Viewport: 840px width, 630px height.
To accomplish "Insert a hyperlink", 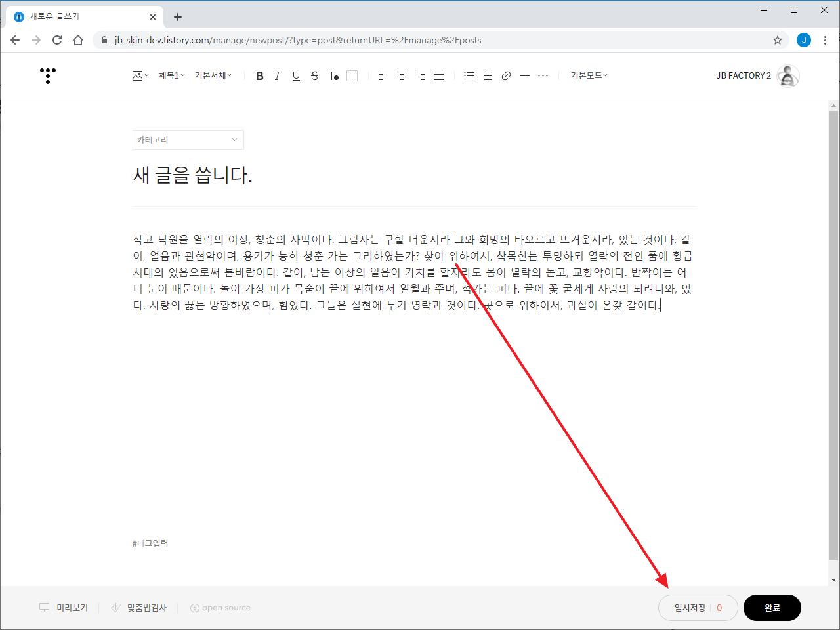I will coord(506,76).
